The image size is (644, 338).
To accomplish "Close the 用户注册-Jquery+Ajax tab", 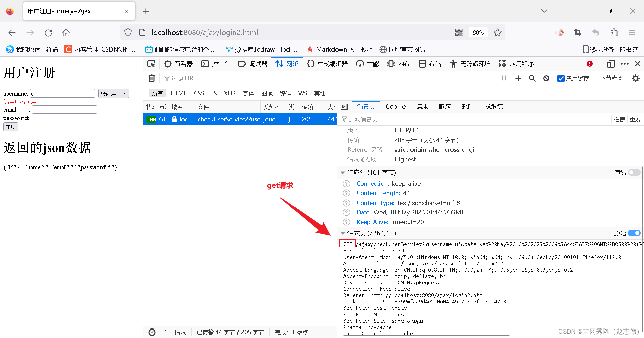I will coord(126,11).
